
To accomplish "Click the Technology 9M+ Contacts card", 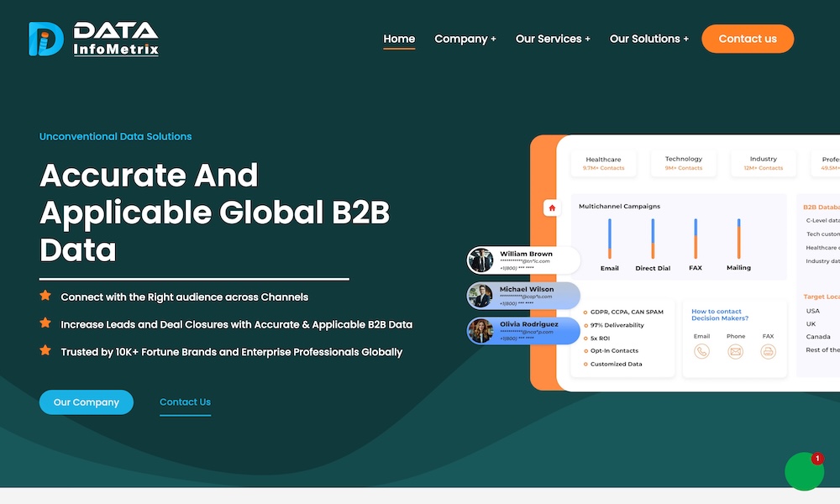I will click(x=683, y=163).
